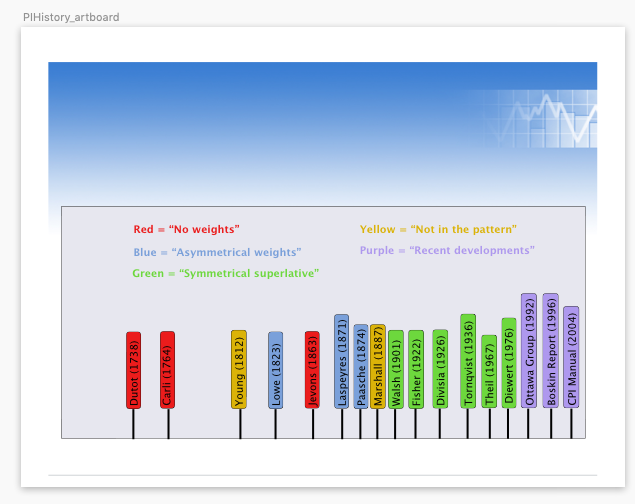Select the Ottawa Group (1992) purple marker
The height and width of the screenshot is (504, 635).
[529, 351]
